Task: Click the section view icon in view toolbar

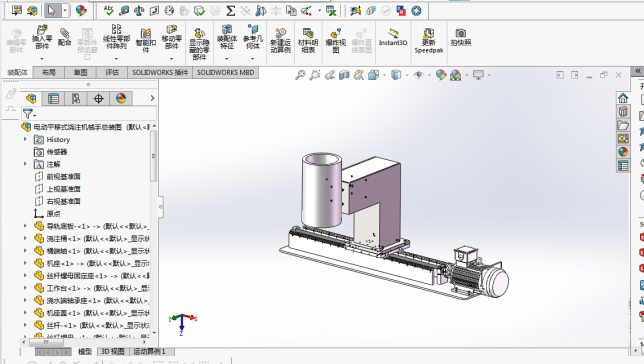Action: coord(344,75)
